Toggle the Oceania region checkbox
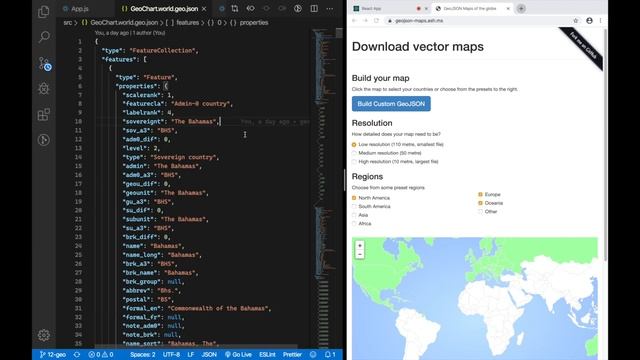This screenshot has height=360, width=640. pyautogui.click(x=480, y=203)
